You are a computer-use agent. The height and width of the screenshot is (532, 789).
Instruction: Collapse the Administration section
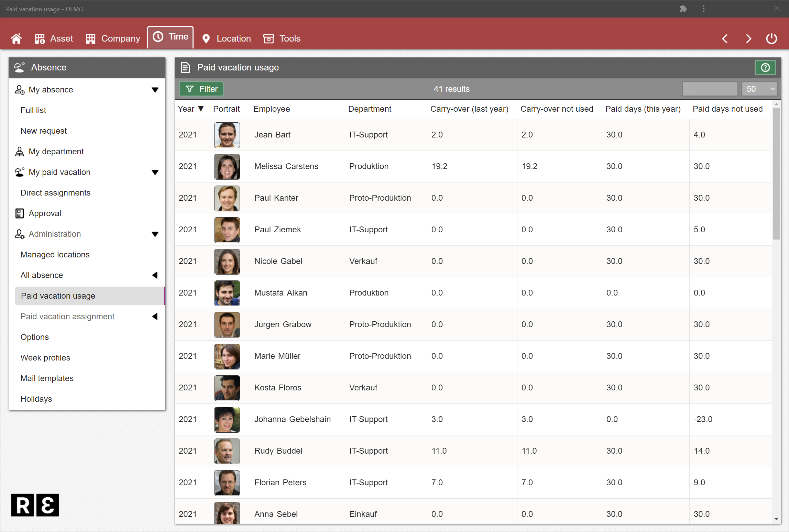[x=155, y=234]
